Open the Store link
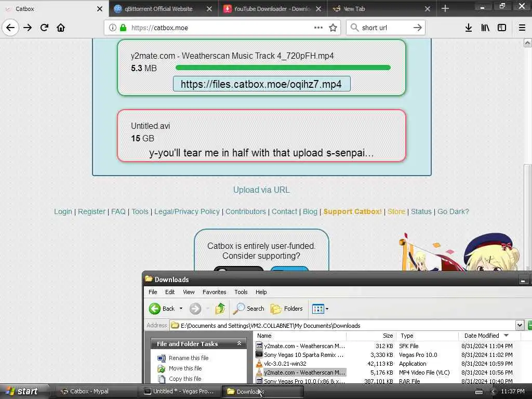This screenshot has width=532, height=399. tap(396, 211)
